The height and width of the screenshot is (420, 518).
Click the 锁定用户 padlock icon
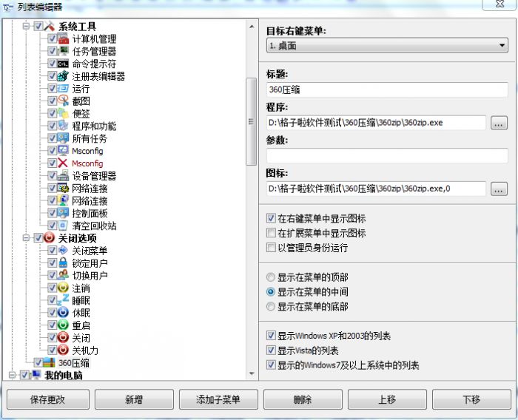tap(64, 263)
